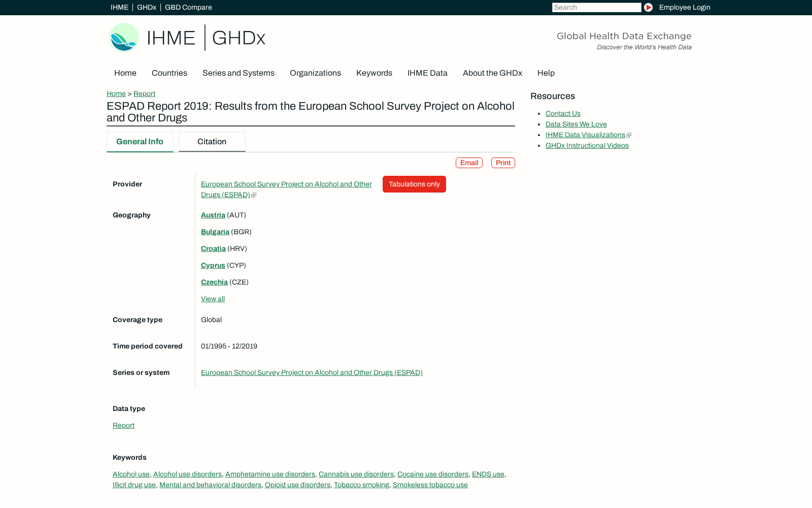The height and width of the screenshot is (508, 812).
Task: Click the time period value 01/1995 - 12/2019
Action: (229, 346)
